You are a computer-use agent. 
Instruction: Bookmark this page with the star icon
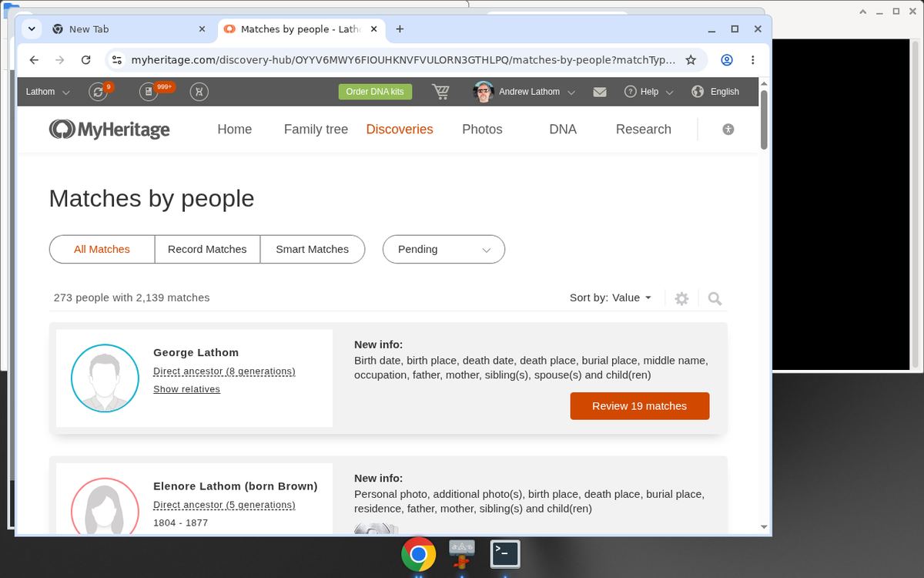click(691, 59)
